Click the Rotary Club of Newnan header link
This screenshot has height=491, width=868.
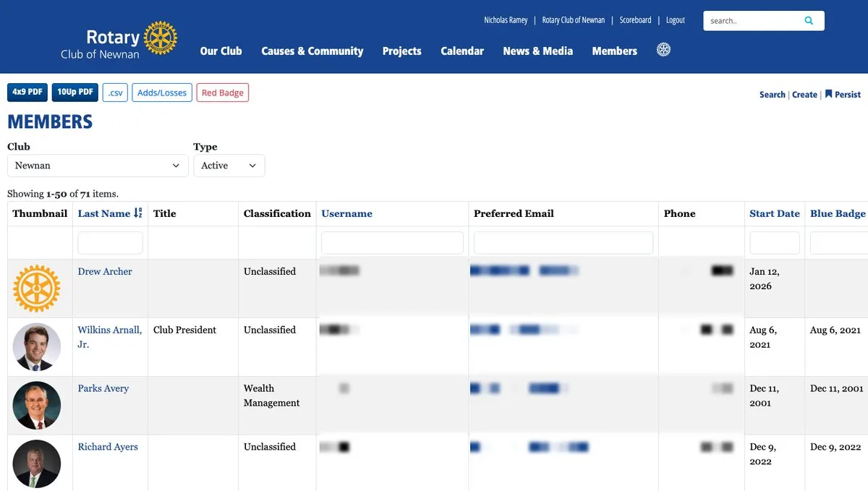[x=574, y=20]
